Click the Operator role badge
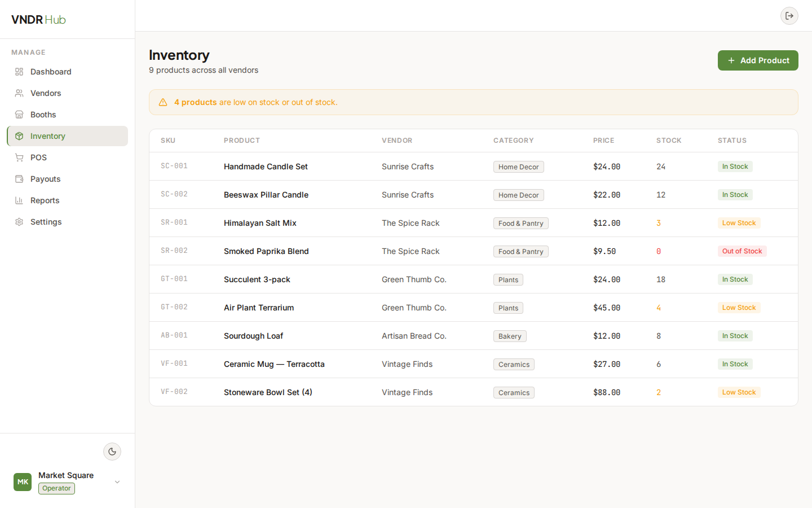Image resolution: width=812 pixels, height=508 pixels. [x=56, y=488]
